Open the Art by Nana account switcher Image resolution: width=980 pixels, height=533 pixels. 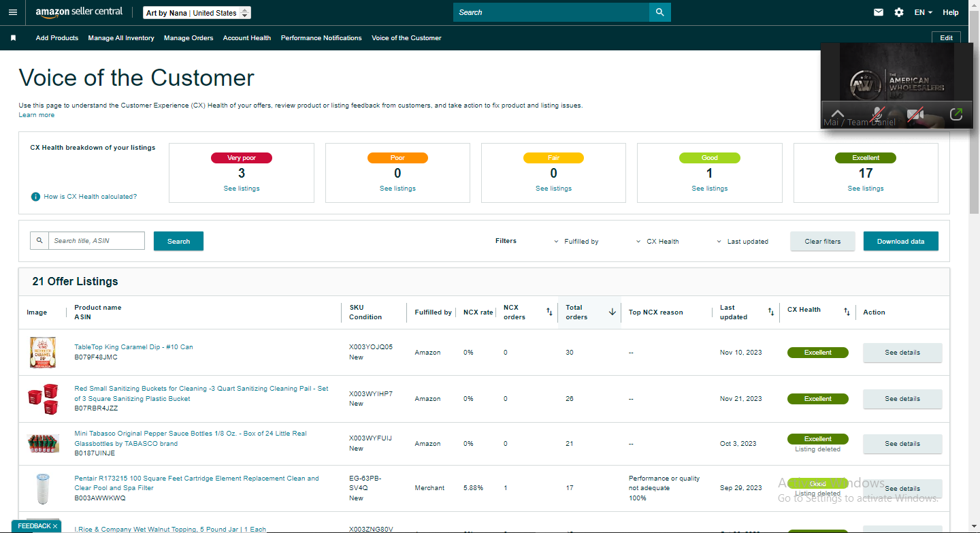click(x=197, y=13)
